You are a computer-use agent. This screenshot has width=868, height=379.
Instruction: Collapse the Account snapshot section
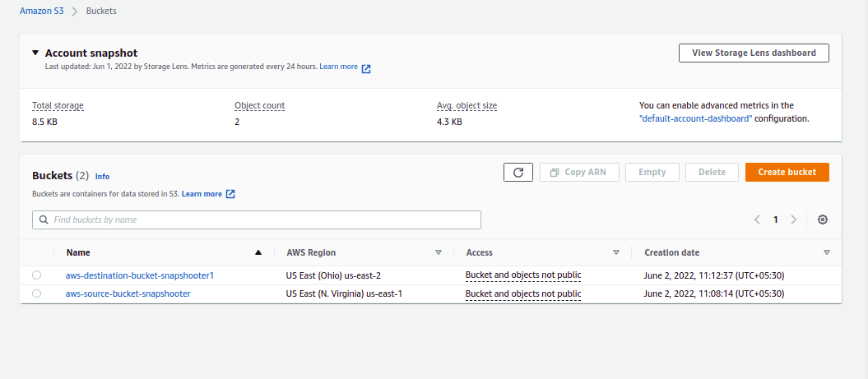[35, 52]
